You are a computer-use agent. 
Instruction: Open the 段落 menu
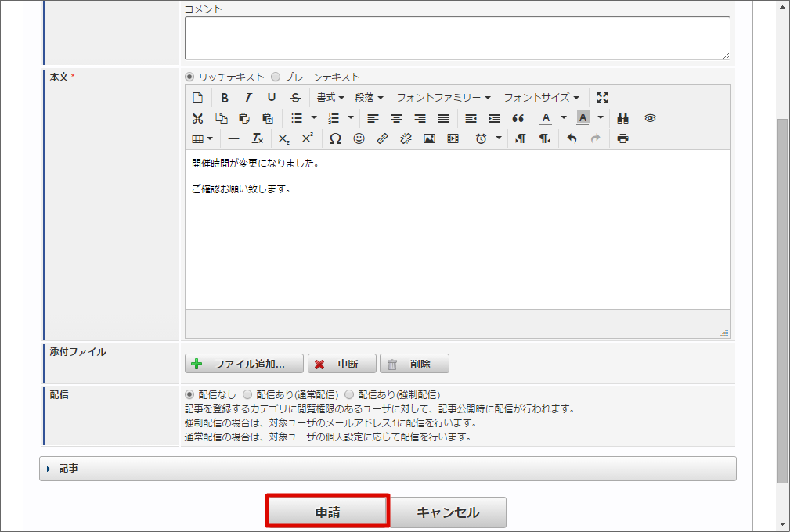[x=368, y=98]
